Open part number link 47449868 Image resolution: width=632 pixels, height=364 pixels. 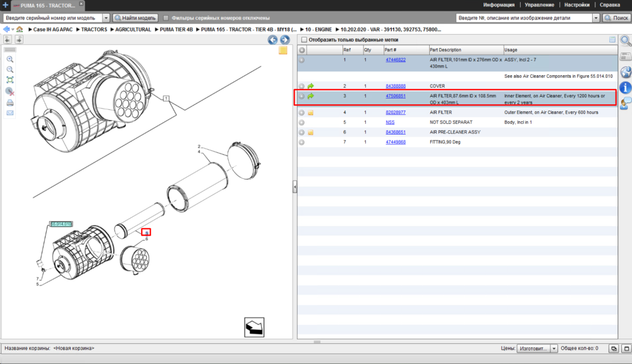pos(396,142)
